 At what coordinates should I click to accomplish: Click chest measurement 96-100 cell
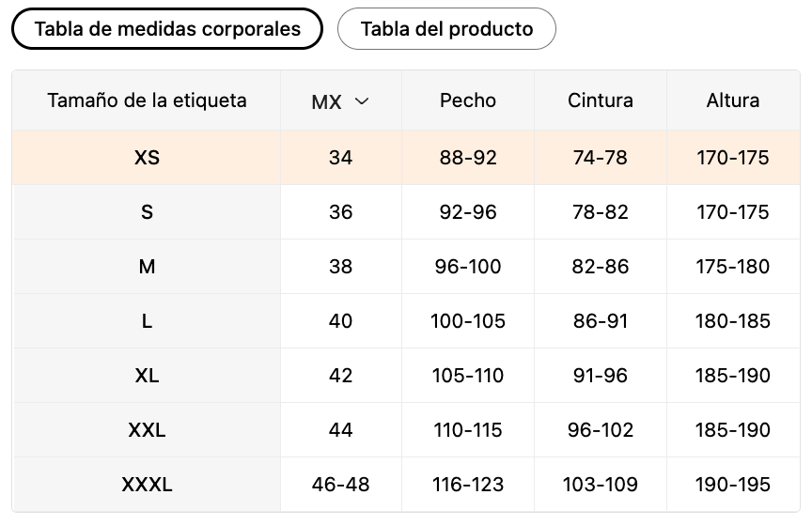pyautogui.click(x=468, y=267)
